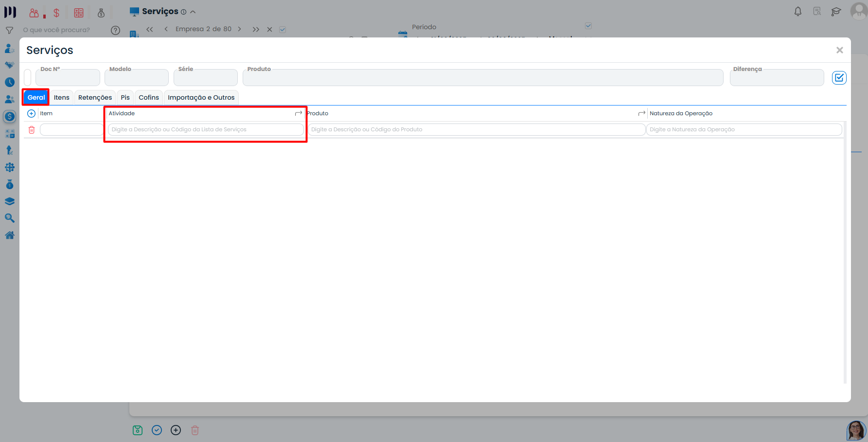This screenshot has height=442, width=868.
Task: Toggle the checkbox next to company navigator
Action: coord(283,30)
